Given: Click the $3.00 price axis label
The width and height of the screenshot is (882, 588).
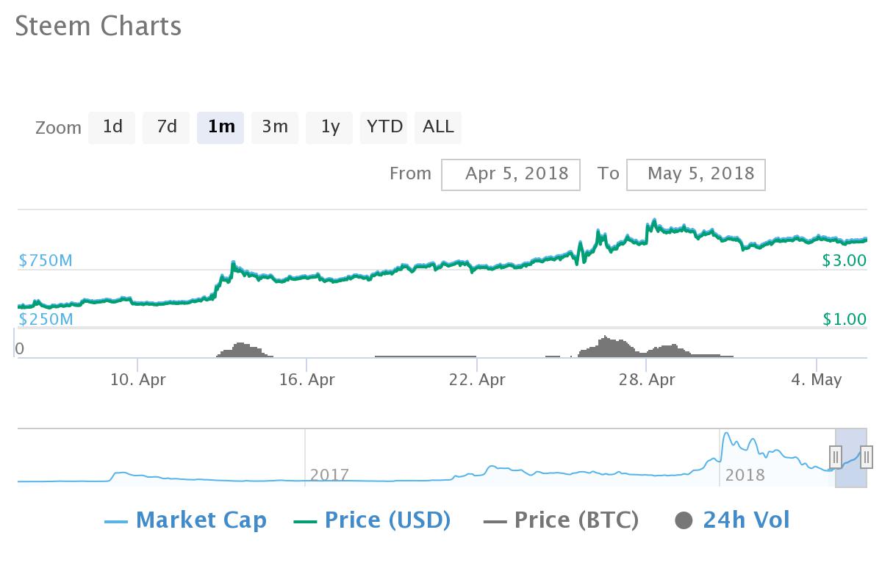Looking at the screenshot, I should (x=842, y=260).
